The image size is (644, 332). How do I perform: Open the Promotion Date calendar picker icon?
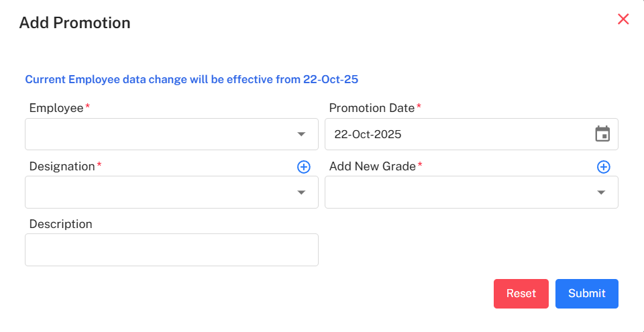[602, 134]
